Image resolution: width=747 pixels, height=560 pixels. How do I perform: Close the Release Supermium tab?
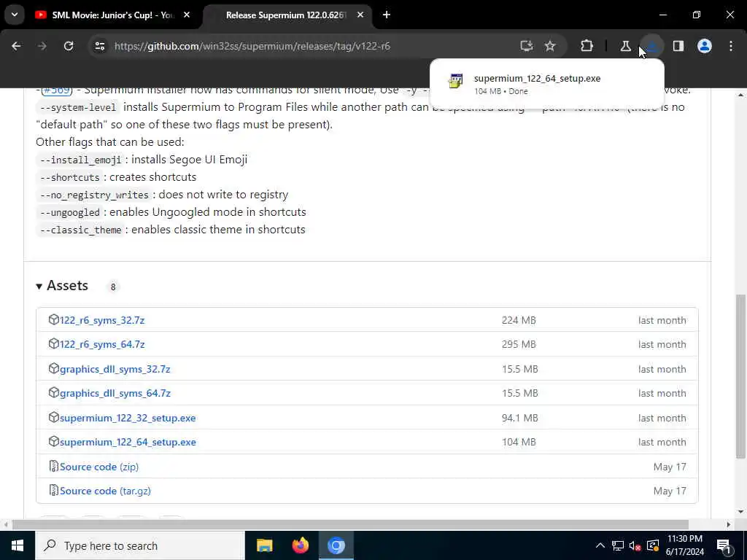[360, 15]
